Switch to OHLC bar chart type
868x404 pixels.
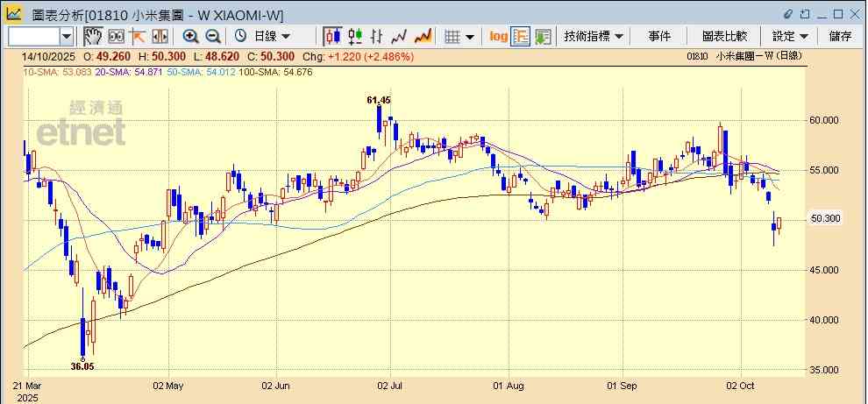378,36
